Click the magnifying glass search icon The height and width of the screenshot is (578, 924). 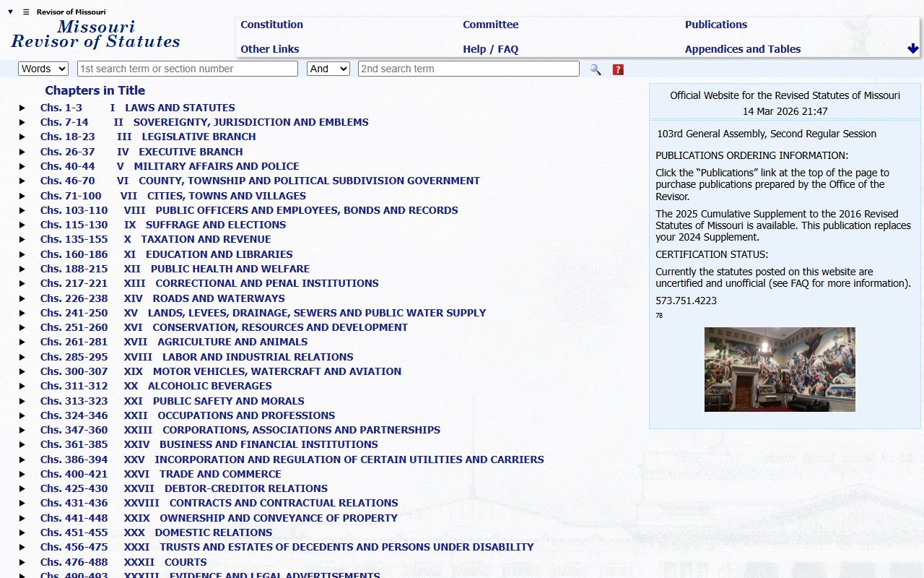pos(596,69)
